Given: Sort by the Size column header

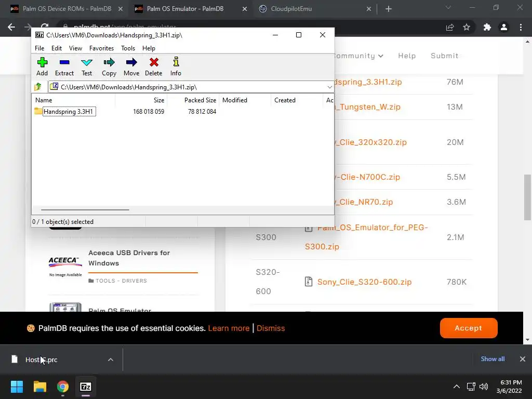Looking at the screenshot, I should (141, 100).
